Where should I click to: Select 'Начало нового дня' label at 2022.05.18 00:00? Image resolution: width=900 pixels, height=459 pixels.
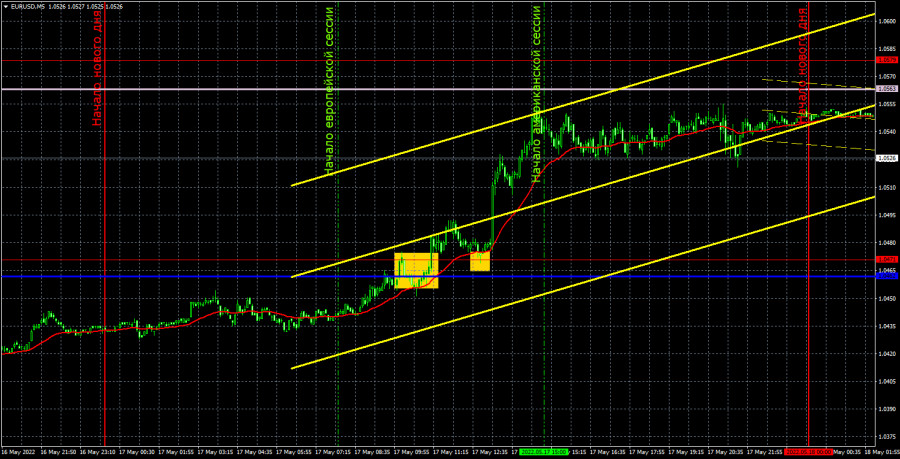point(801,67)
